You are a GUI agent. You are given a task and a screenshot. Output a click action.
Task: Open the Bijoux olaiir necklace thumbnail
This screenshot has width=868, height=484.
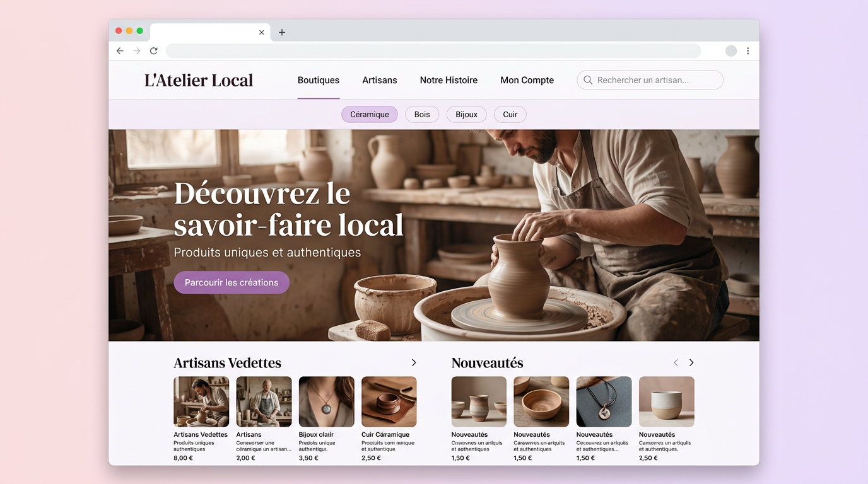tap(326, 401)
